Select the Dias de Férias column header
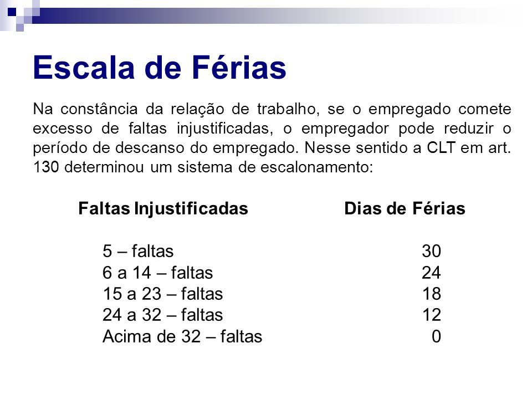 pos(405,209)
